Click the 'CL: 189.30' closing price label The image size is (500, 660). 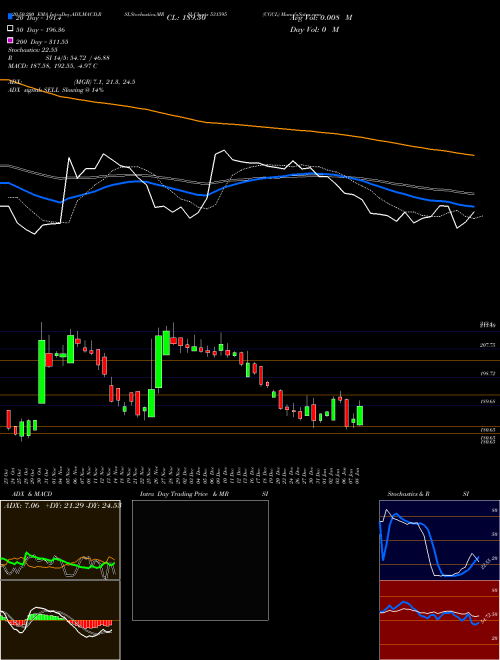coord(186,18)
